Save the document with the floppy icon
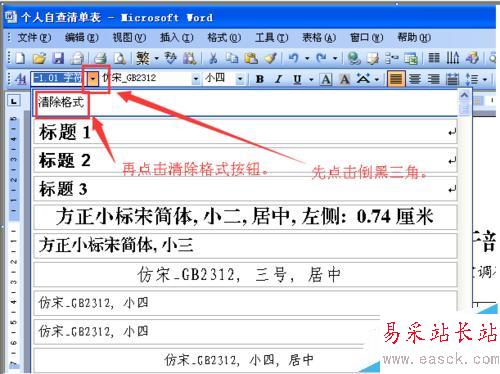This screenshot has width=500, height=374. (58, 58)
